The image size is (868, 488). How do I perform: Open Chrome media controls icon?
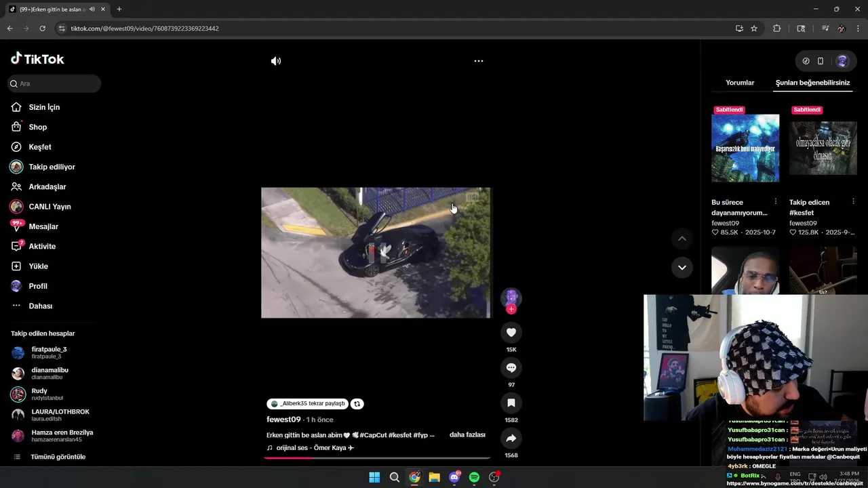[x=825, y=28]
